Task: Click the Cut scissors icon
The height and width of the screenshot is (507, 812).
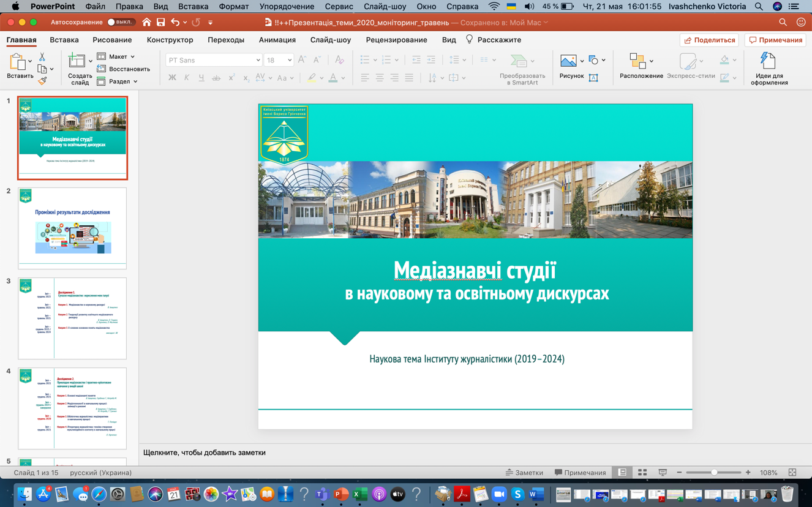Action: (42, 57)
